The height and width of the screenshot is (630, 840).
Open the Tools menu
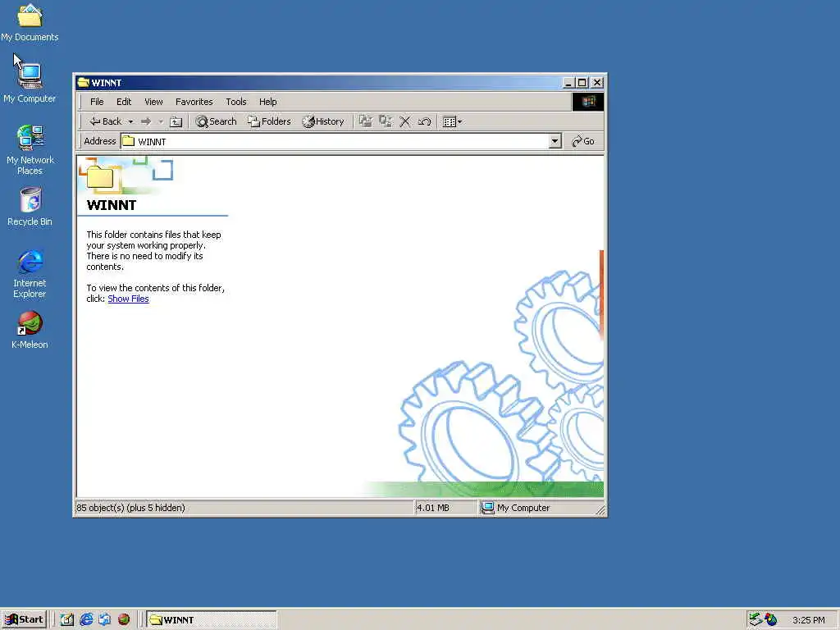click(235, 102)
